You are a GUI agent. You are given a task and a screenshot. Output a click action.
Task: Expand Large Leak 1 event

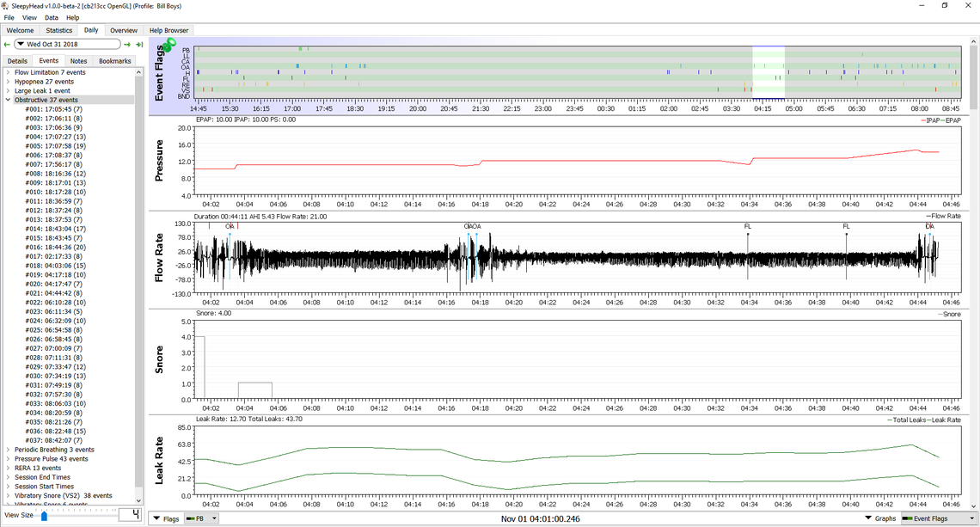[x=8, y=90]
